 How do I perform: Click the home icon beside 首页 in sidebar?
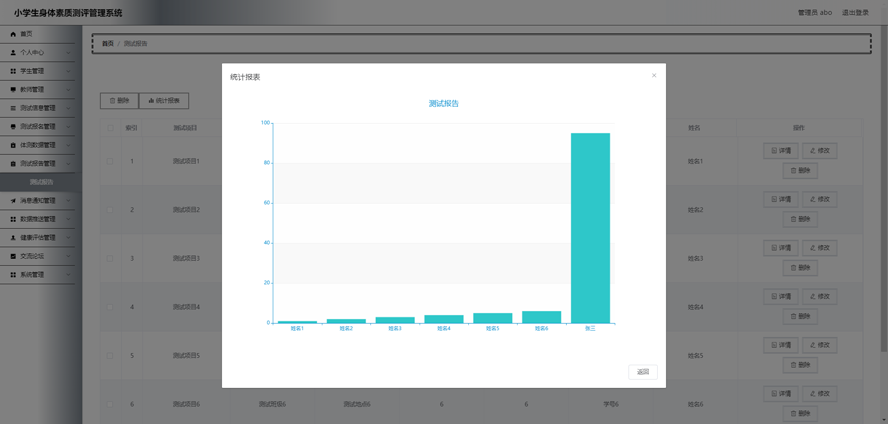(13, 34)
